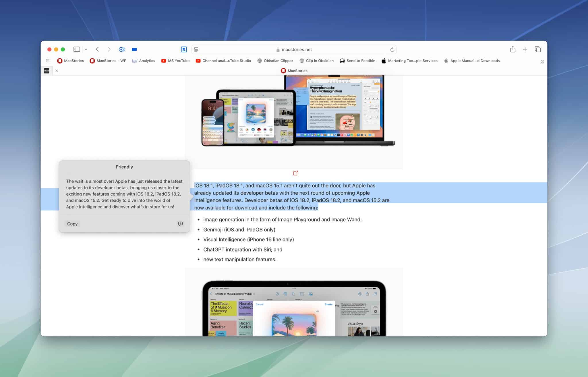Go back to the previous page

[x=97, y=49]
